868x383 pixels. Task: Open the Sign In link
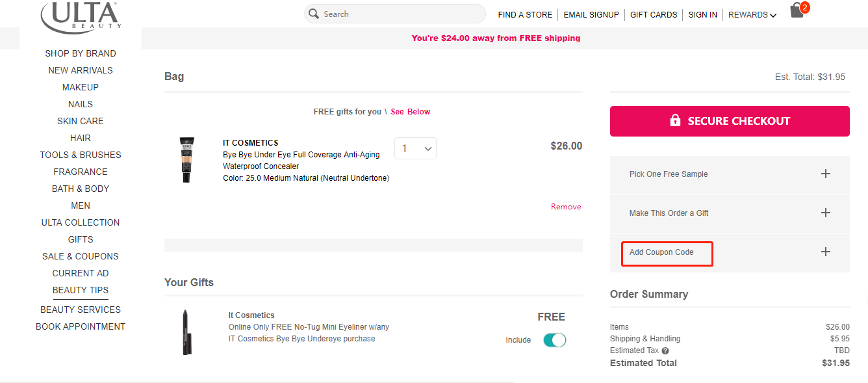coord(703,14)
